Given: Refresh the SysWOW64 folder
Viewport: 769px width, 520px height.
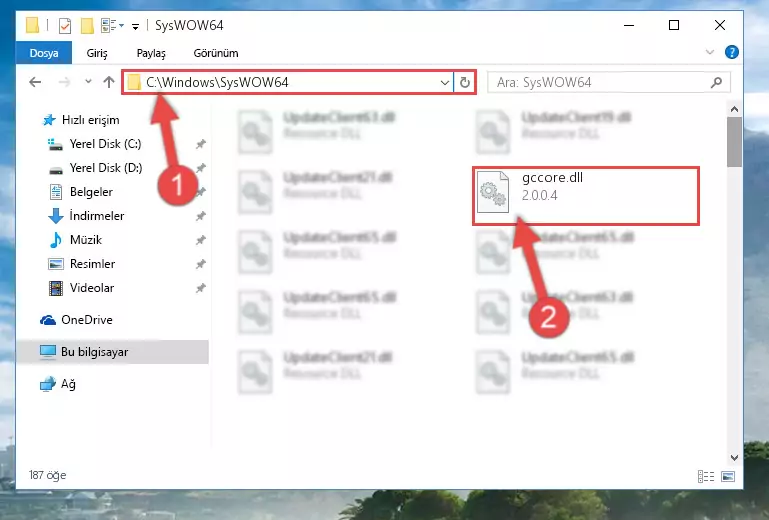Looking at the screenshot, I should pyautogui.click(x=464, y=82).
